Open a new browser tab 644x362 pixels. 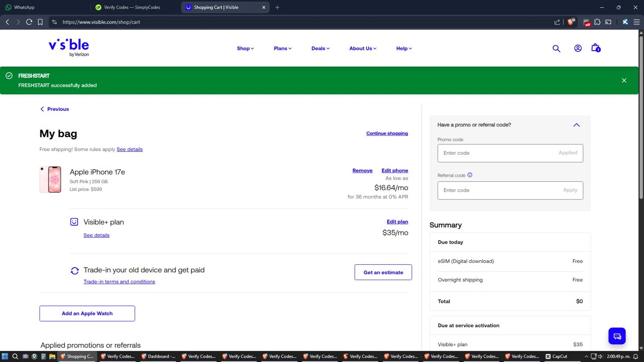tap(277, 7)
